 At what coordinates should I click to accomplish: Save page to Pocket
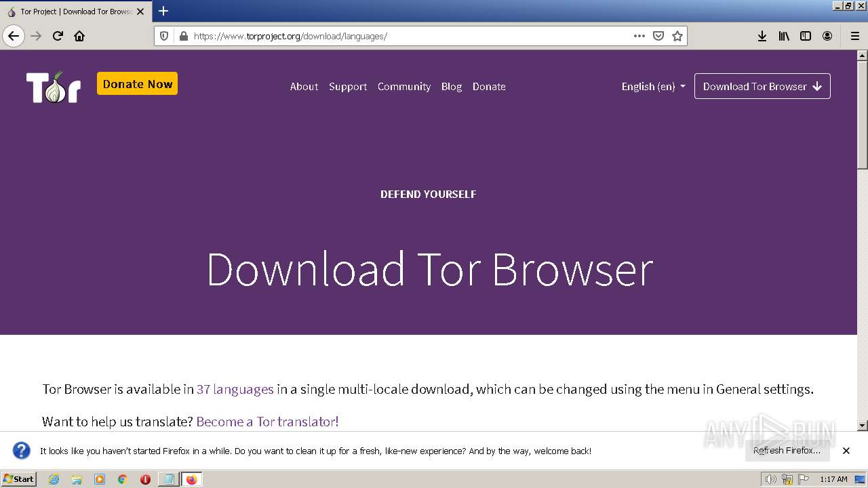658,36
